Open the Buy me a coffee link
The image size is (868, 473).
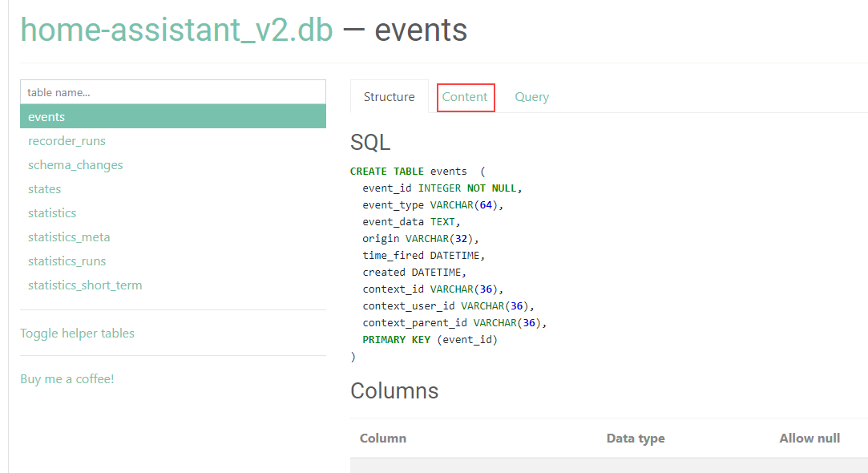[67, 378]
